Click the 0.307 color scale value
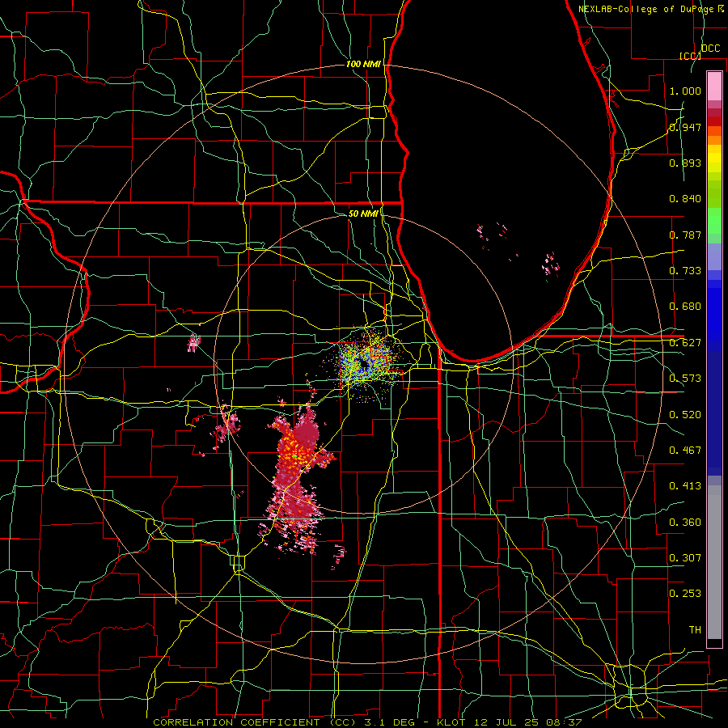The image size is (728, 728). 685,558
